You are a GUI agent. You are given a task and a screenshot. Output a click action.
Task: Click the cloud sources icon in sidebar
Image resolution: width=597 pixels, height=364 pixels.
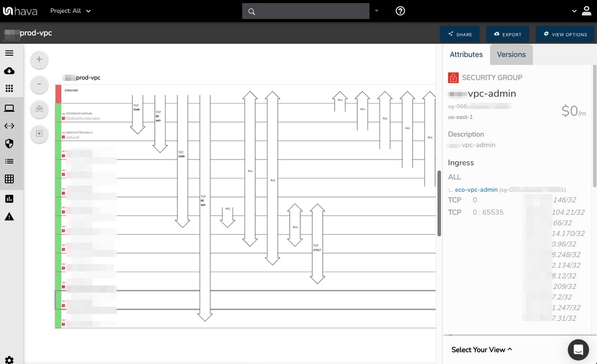tap(9, 71)
